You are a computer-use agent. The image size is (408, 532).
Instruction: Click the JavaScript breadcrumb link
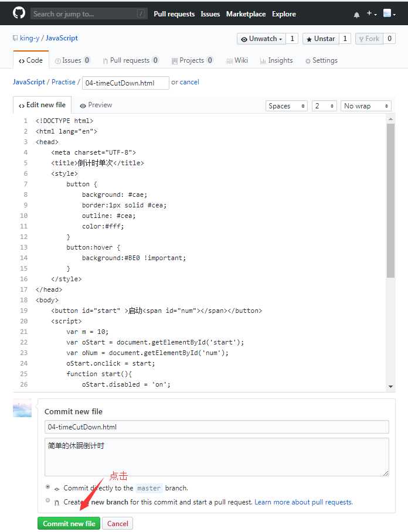coord(29,82)
